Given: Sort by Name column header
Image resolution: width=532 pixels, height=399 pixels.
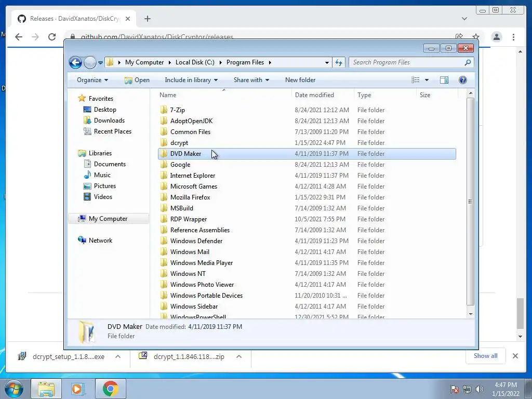Looking at the screenshot, I should tap(224, 95).
